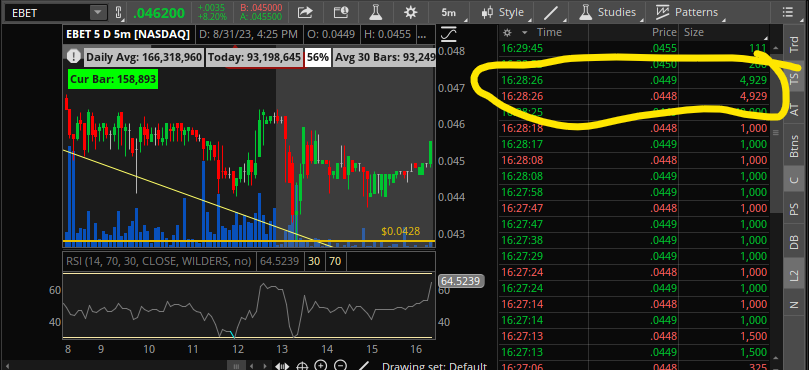Viewport: 809px width, 370px height.
Task: Click the last price .046200
Action: pos(160,12)
